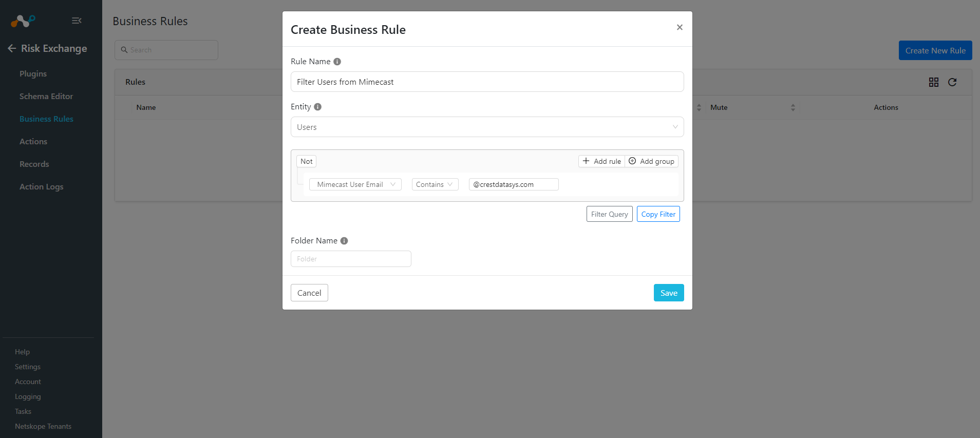Screen dimensions: 980x438
Task: Open Tasks in the sidebar
Action: (23, 411)
